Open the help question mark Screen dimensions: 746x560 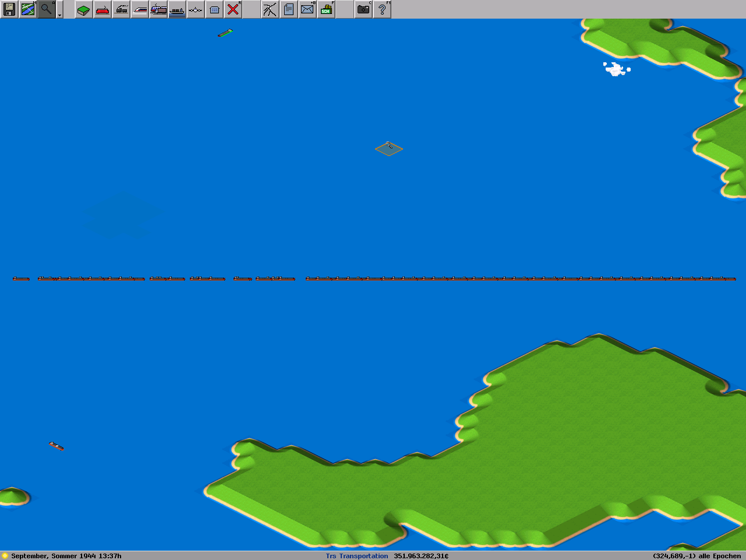point(382,9)
